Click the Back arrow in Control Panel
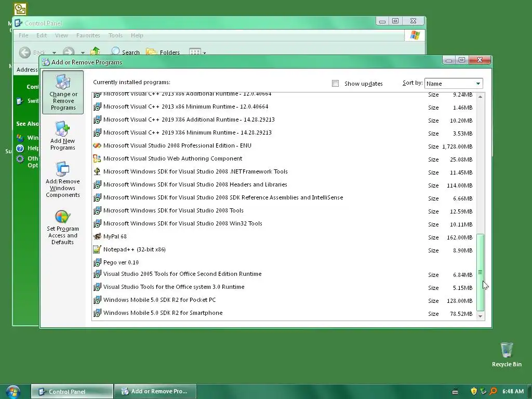 coord(25,52)
